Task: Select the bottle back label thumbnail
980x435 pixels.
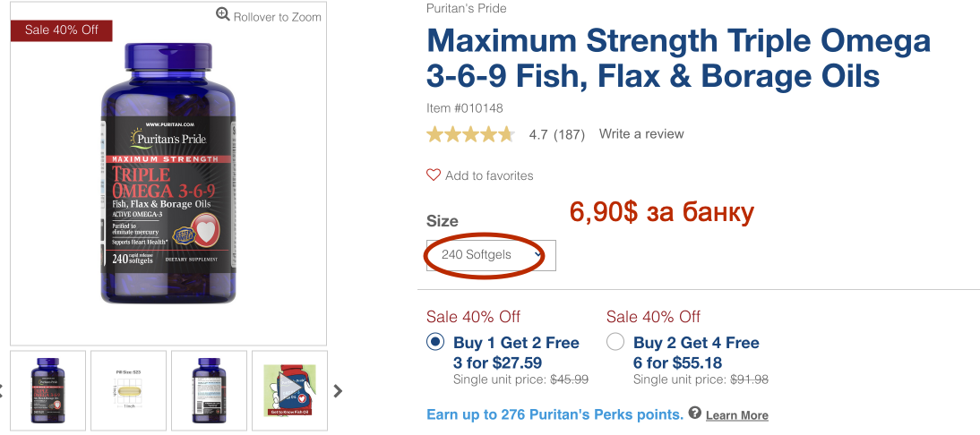Action: click(x=209, y=390)
